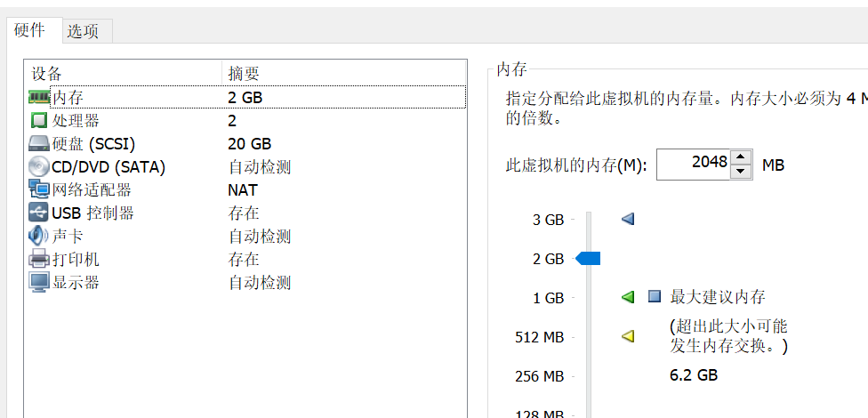
Task: Click the sound card (声卡) speaker icon
Action: [39, 236]
